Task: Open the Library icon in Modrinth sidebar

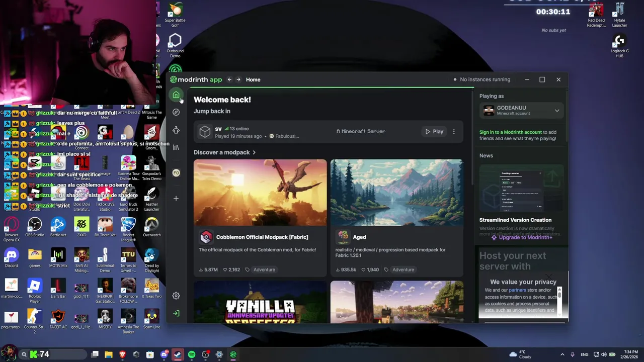Action: [x=176, y=147]
